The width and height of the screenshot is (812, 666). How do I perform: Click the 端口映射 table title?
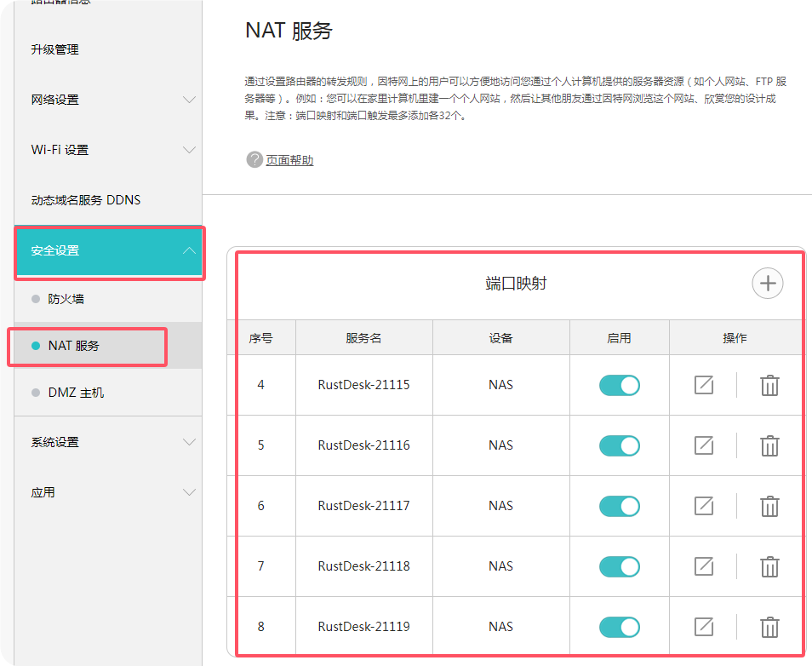pyautogui.click(x=516, y=284)
